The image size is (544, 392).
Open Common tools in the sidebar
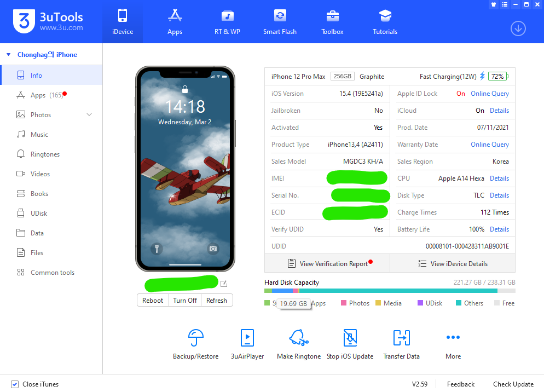[51, 273]
